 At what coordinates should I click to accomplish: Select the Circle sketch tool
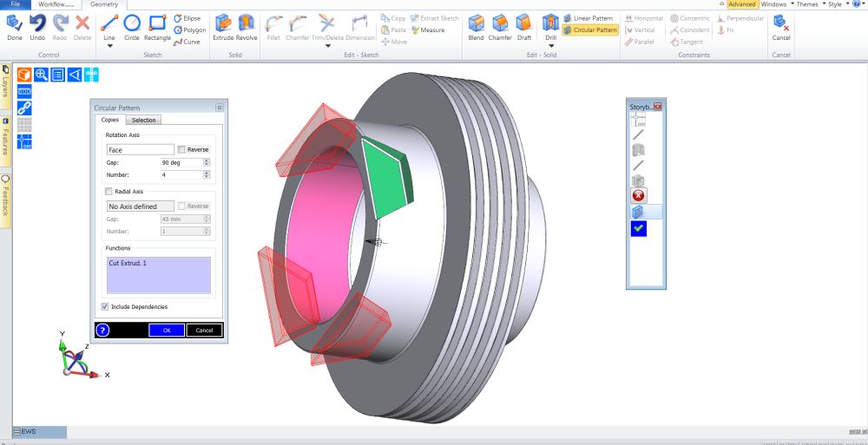point(132,28)
